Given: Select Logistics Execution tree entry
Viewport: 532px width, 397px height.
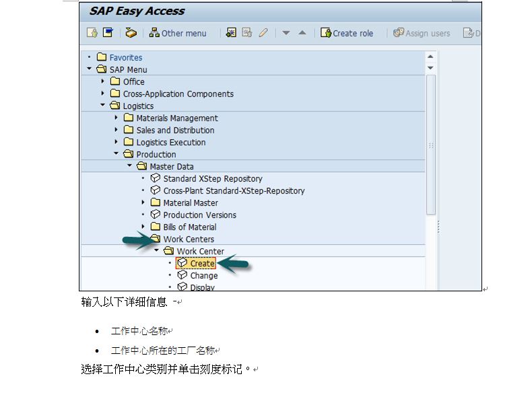Looking at the screenshot, I should [171, 143].
